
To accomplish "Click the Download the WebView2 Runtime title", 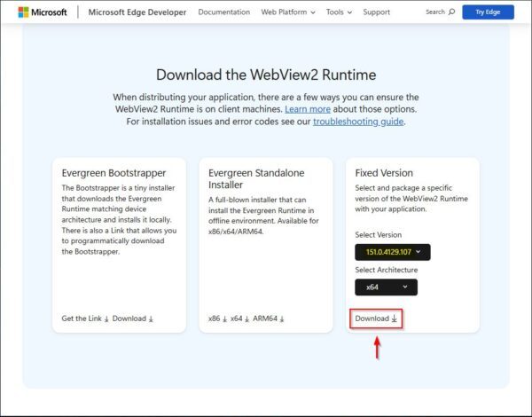I will tap(266, 75).
